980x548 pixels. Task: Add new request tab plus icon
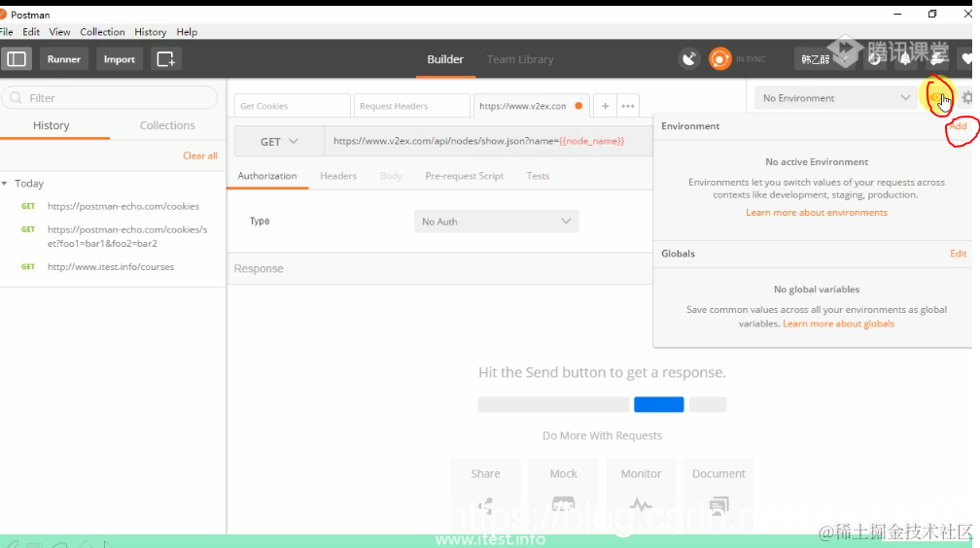[x=605, y=106]
